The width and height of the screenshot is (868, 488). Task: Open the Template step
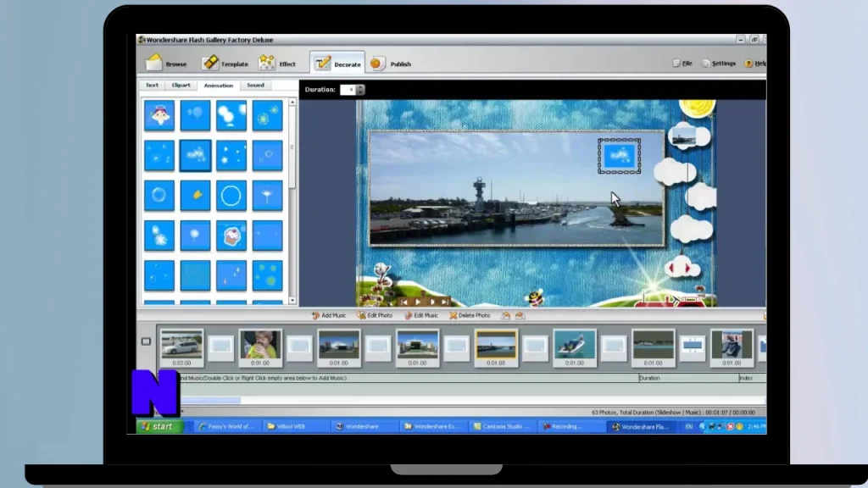click(225, 64)
